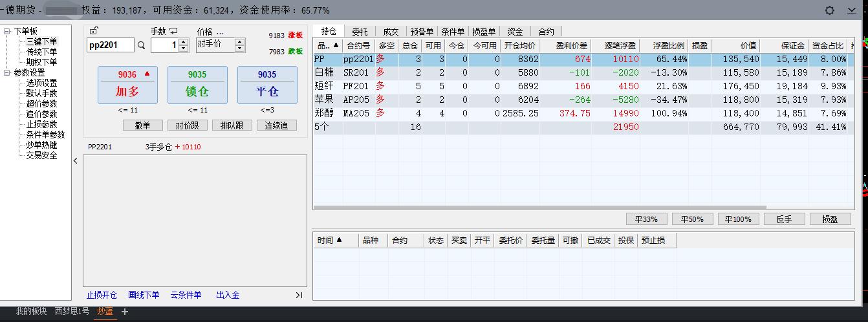Collapse the 下单板 tree node
The width and height of the screenshot is (868, 322).
tap(6, 31)
